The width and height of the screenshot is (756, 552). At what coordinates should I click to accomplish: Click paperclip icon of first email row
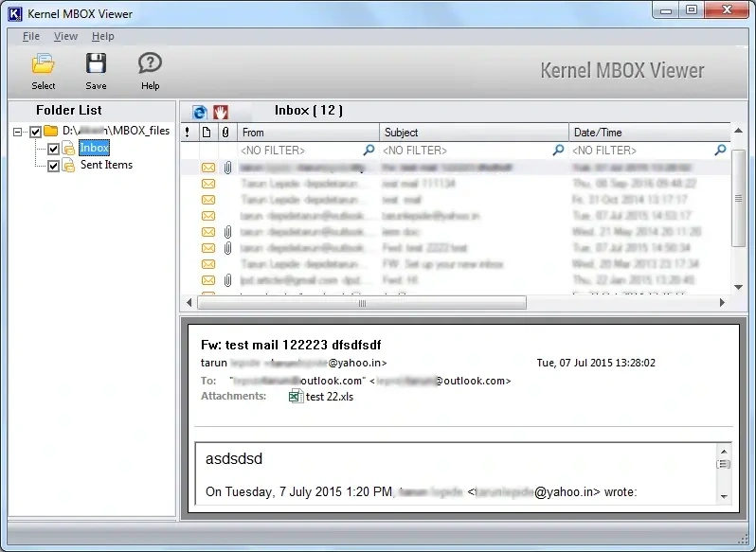tap(227, 168)
